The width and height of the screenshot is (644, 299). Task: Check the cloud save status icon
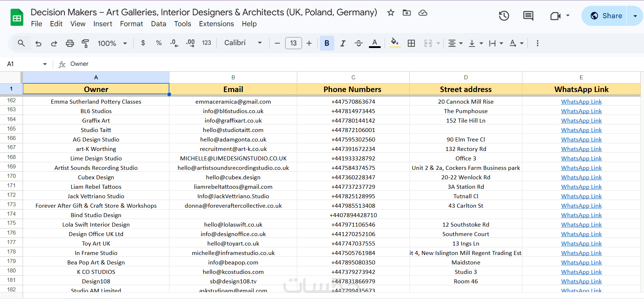[423, 13]
